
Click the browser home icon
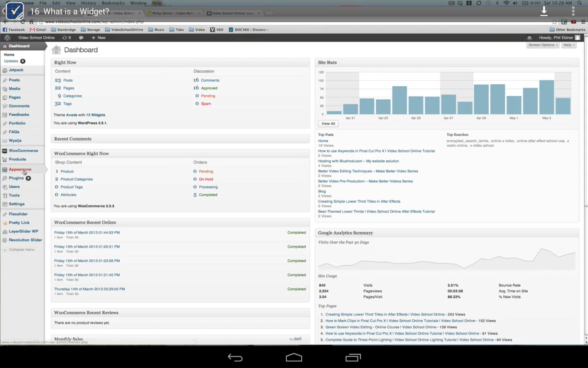tap(31, 22)
